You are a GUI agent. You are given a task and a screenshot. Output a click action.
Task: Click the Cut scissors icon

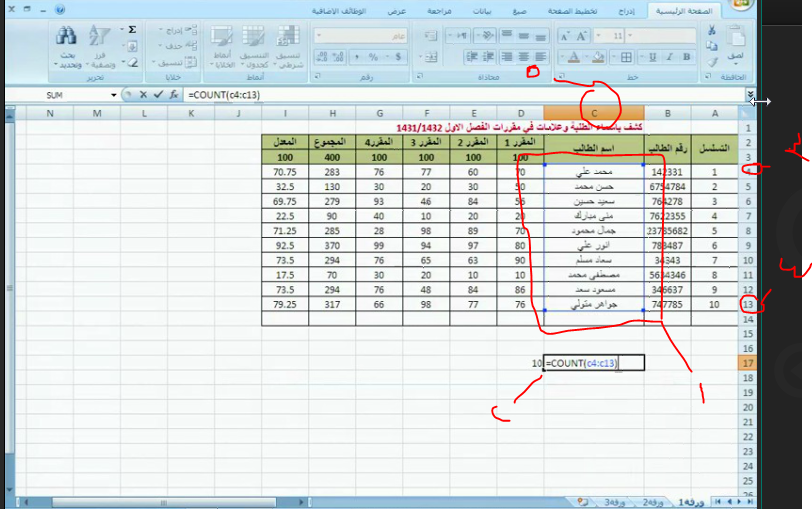coord(712,31)
